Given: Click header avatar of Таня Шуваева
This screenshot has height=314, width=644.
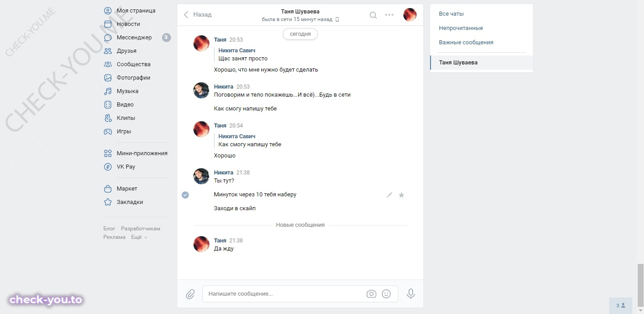Looking at the screenshot, I should (x=410, y=15).
